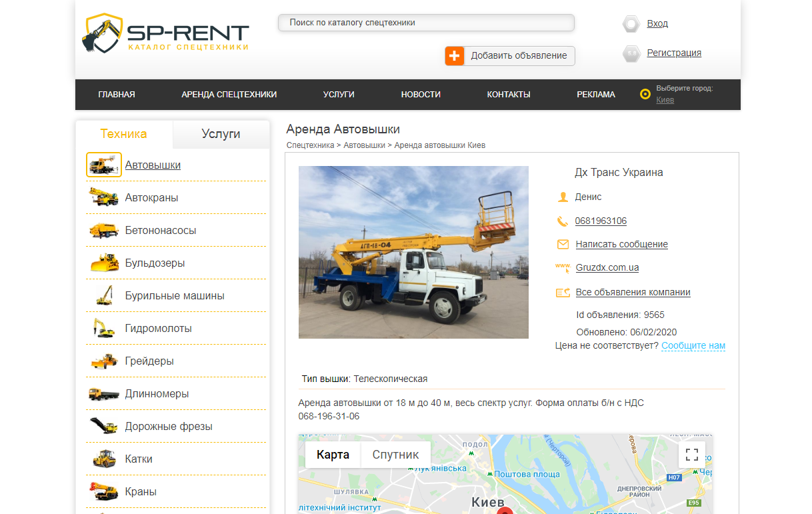Open the Аренда спецтехники menu item
The image size is (812, 514).
click(229, 95)
